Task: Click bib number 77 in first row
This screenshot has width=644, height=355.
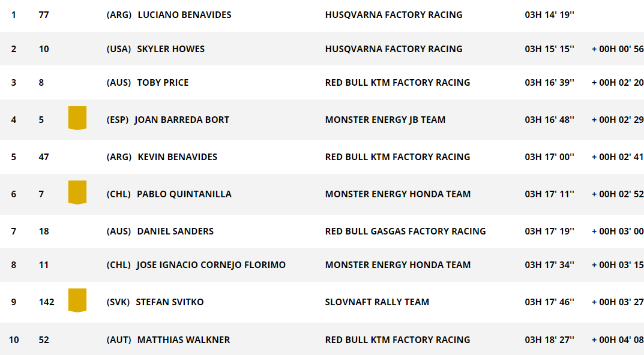Action: (x=44, y=15)
